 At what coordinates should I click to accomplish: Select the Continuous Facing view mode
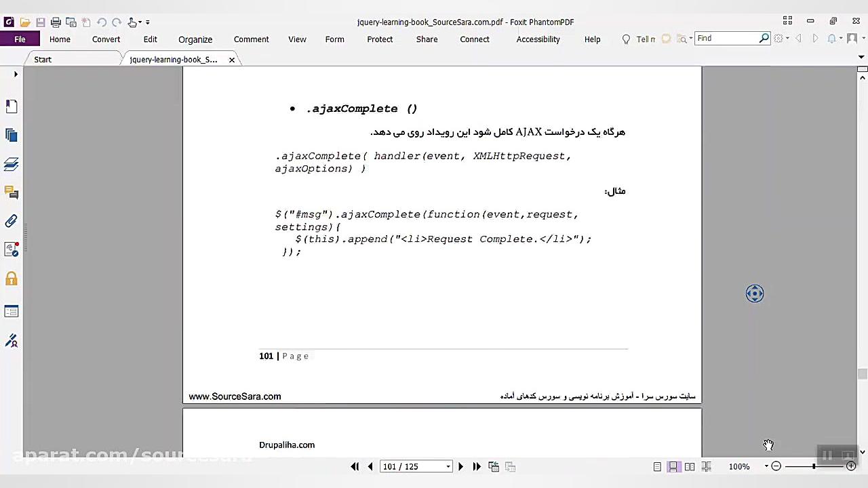pos(706,466)
